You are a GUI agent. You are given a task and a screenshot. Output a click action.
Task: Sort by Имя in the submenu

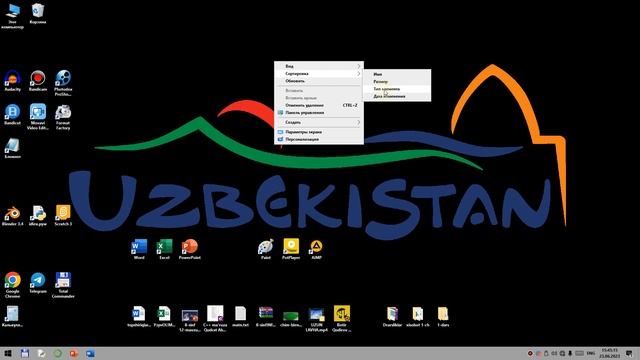point(397,74)
